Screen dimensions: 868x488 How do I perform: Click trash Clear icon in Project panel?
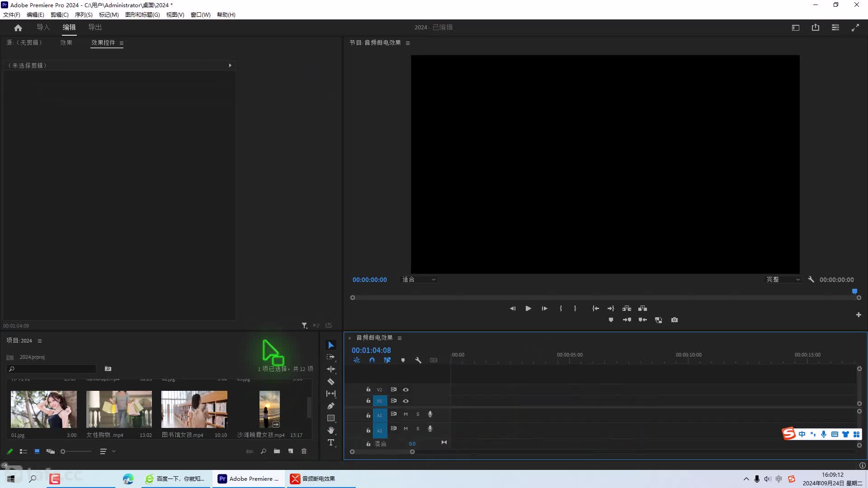pos(304,451)
